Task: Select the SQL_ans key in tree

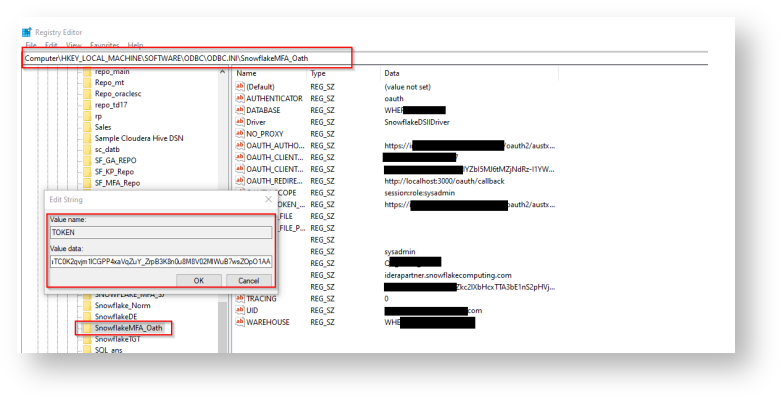Action: tap(108, 350)
